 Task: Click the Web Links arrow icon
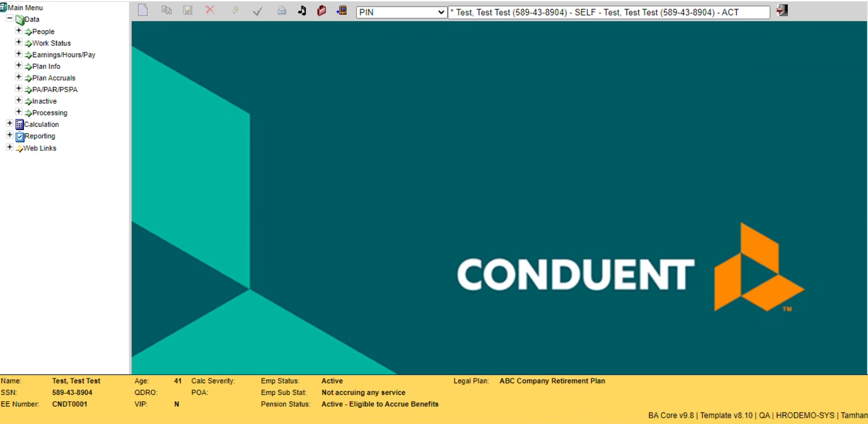19,149
